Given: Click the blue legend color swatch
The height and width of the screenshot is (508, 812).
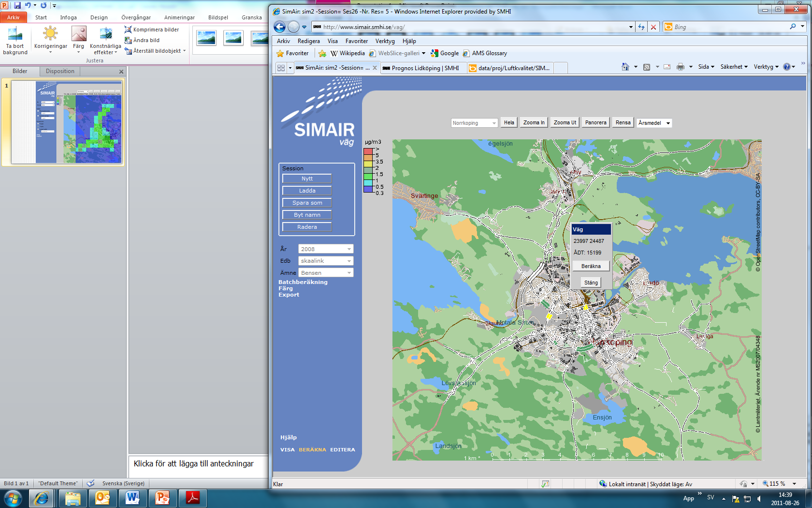Looking at the screenshot, I should tap(368, 190).
